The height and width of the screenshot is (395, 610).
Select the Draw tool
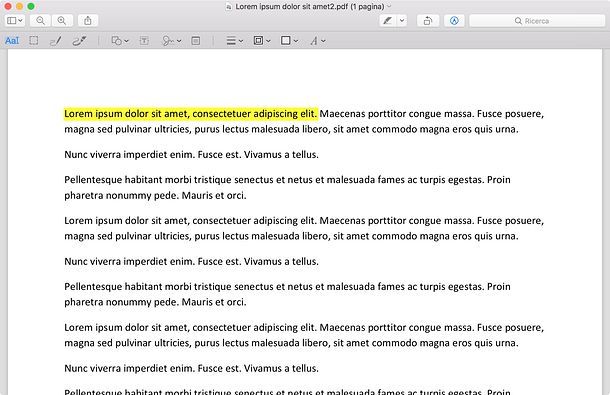(x=79, y=40)
